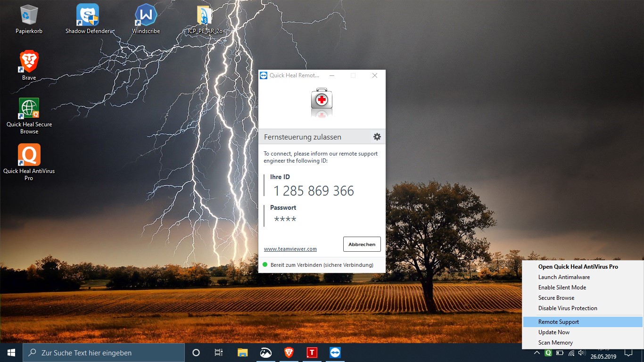
Task: Click the Abbrechen button
Action: (x=362, y=244)
